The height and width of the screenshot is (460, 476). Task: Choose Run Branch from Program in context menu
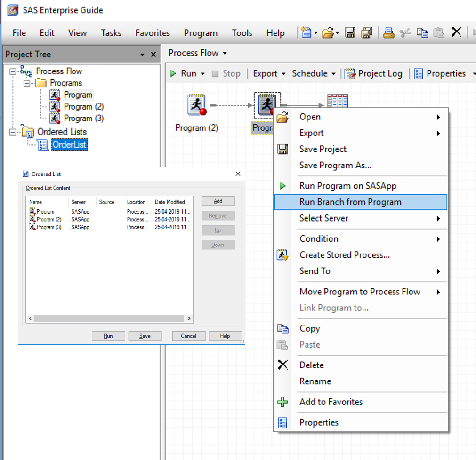pyautogui.click(x=361, y=202)
